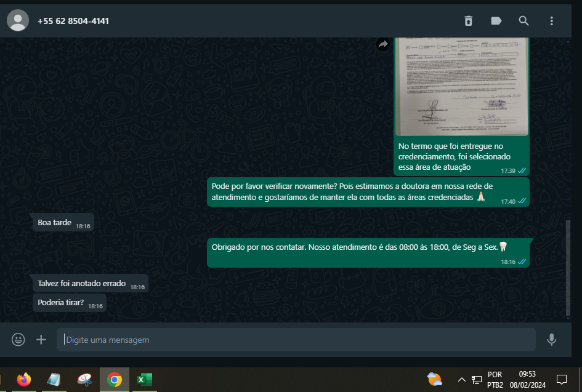Screen dimensions: 582x392
Task: Click the double check marks at 17:40
Action: point(522,201)
